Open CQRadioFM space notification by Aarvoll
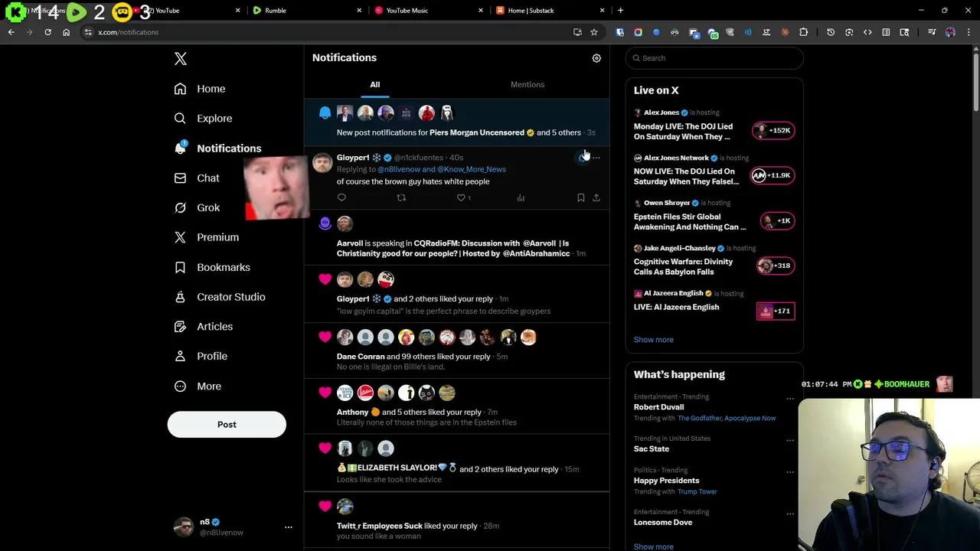 click(457, 237)
